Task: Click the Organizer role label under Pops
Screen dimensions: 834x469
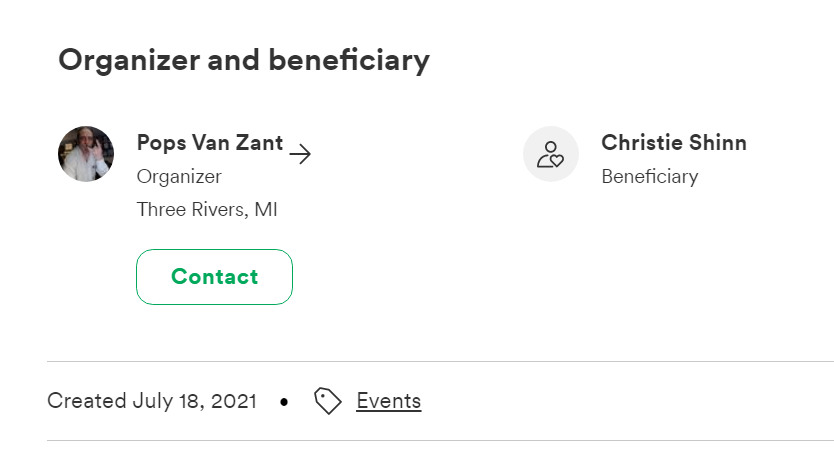Action: click(179, 177)
